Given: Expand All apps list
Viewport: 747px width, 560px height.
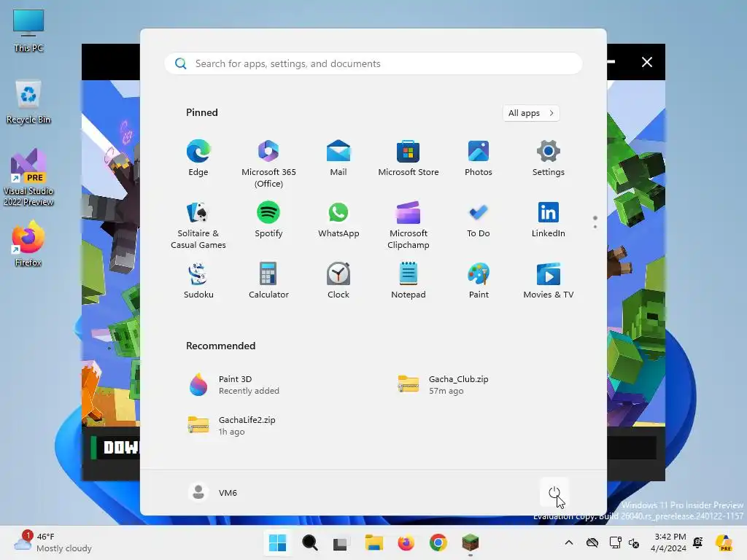Looking at the screenshot, I should point(531,113).
